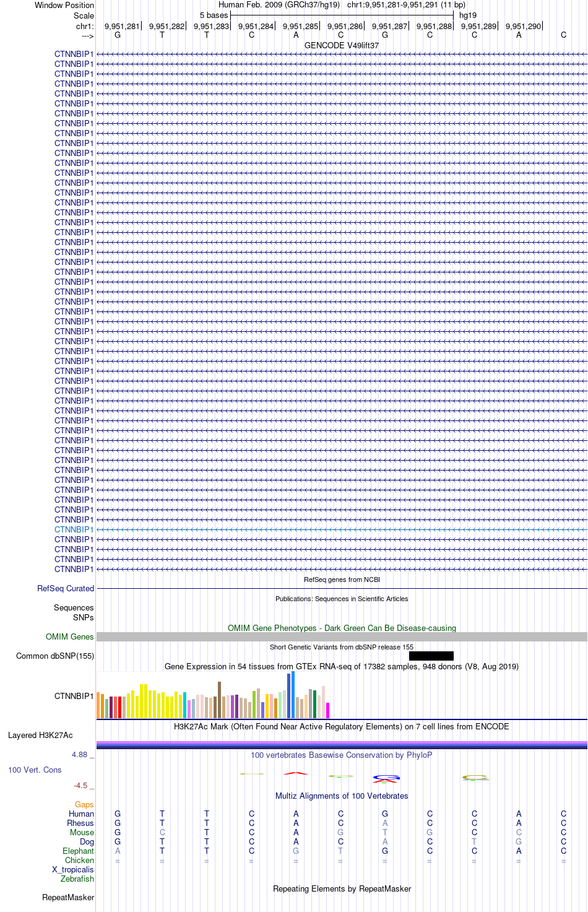Click the blue G conservation logo
Screen dimensions: 588x912
pos(386,777)
